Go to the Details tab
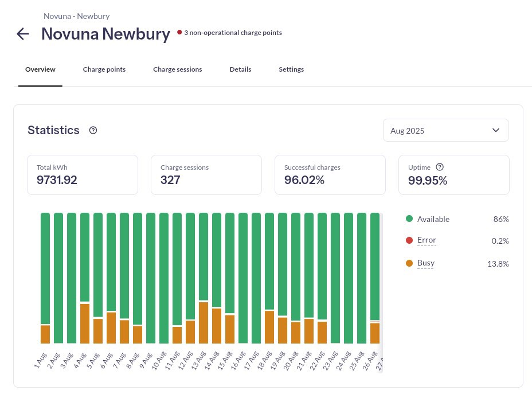The image size is (532, 394). [x=240, y=69]
